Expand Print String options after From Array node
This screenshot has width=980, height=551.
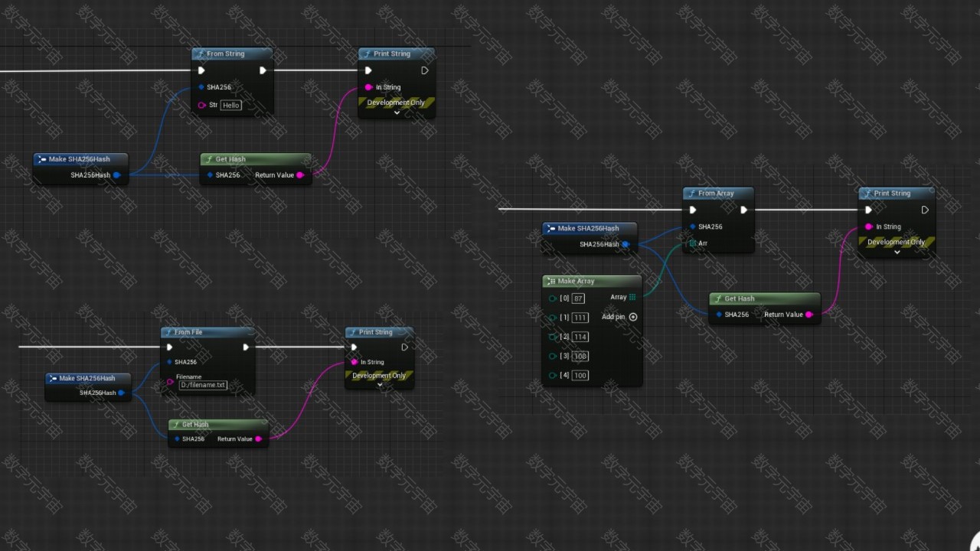(897, 252)
